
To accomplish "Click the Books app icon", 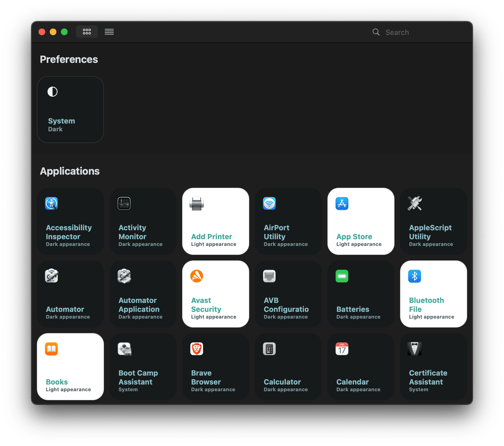I will (x=51, y=349).
